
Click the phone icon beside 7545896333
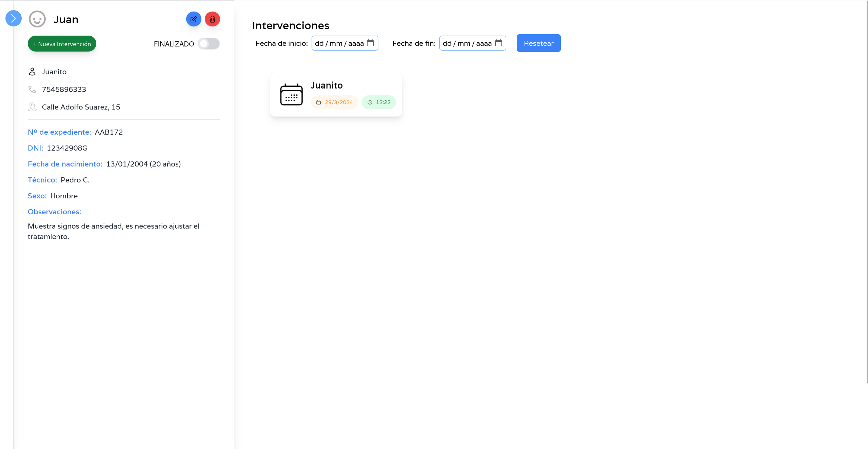pos(32,89)
